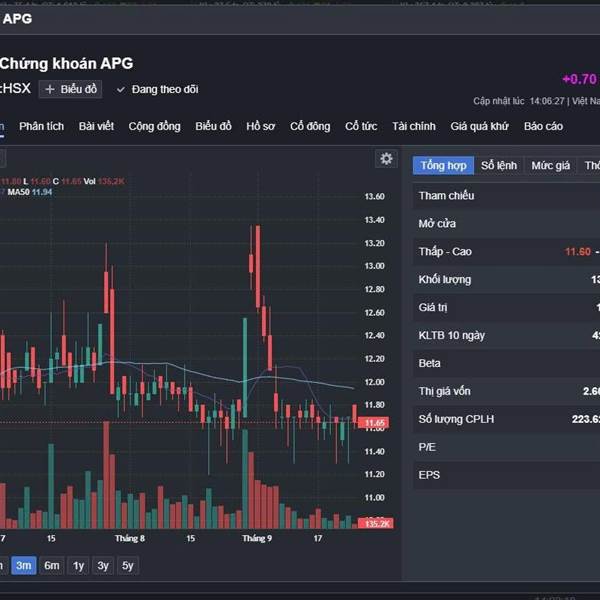Click the Khối lượng row label
This screenshot has width=600, height=600.
[445, 279]
